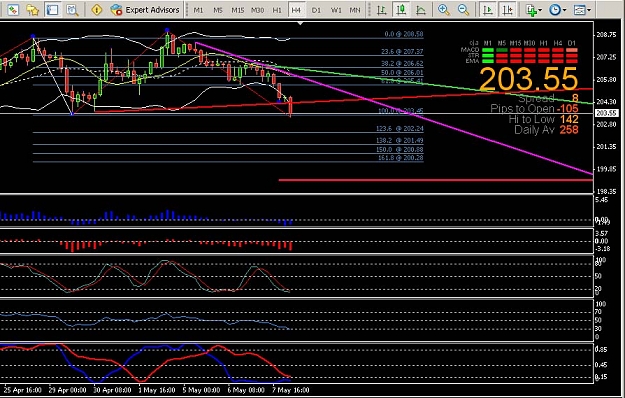This screenshot has width=625, height=398.
Task: Select the Bar Chart type icon
Action: [x=381, y=10]
